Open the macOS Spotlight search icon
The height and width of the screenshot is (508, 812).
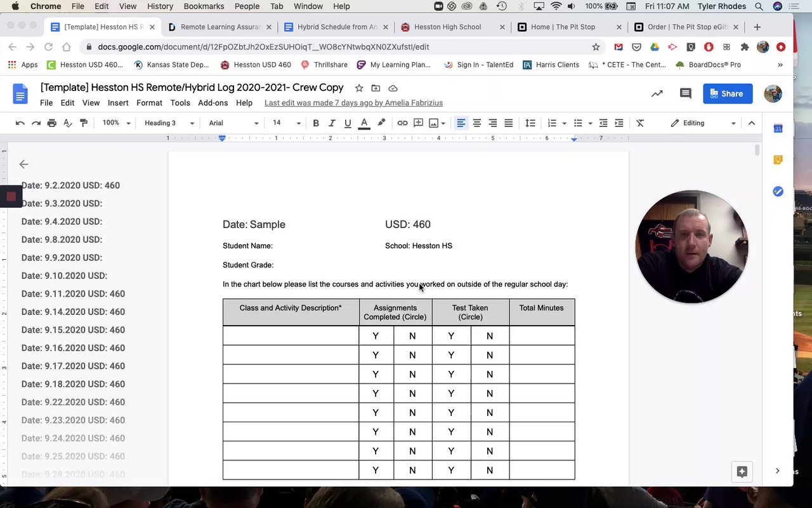pyautogui.click(x=759, y=6)
